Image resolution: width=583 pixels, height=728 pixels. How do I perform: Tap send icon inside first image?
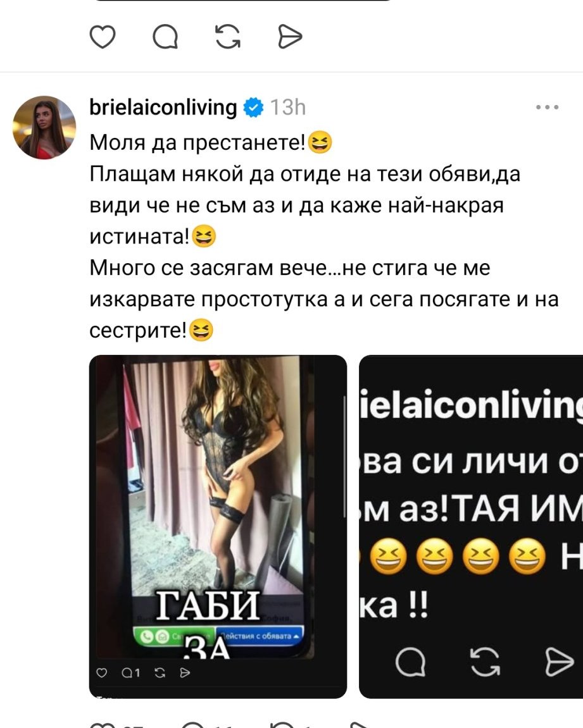point(185,673)
